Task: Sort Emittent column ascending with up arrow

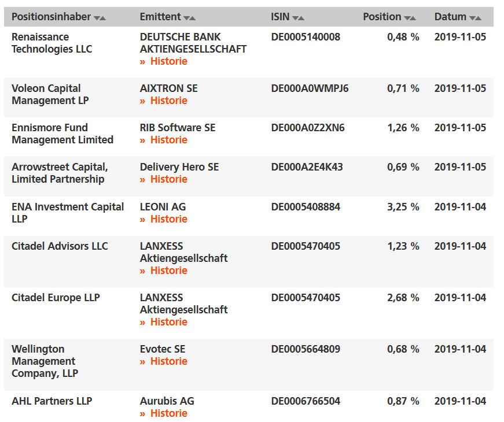Action: (193, 18)
